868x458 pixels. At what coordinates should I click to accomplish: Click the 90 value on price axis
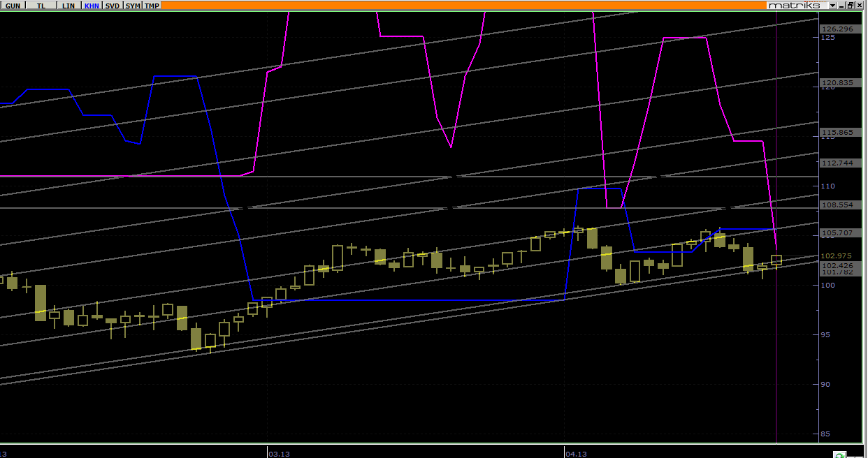pyautogui.click(x=827, y=384)
